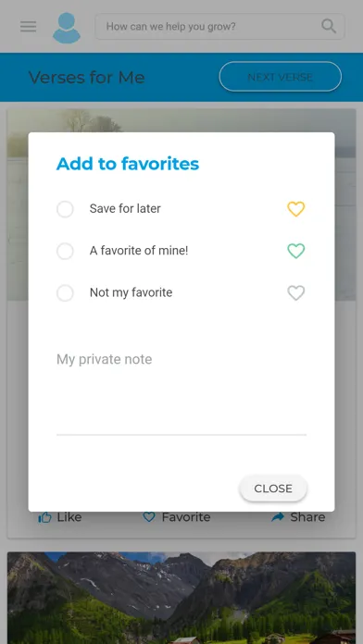363x644 pixels.
Task: Tap the green heart icon
Action: pos(296,251)
